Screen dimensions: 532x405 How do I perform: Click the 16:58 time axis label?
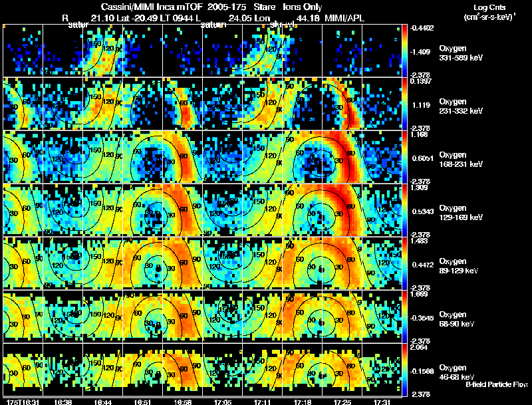pos(182,402)
